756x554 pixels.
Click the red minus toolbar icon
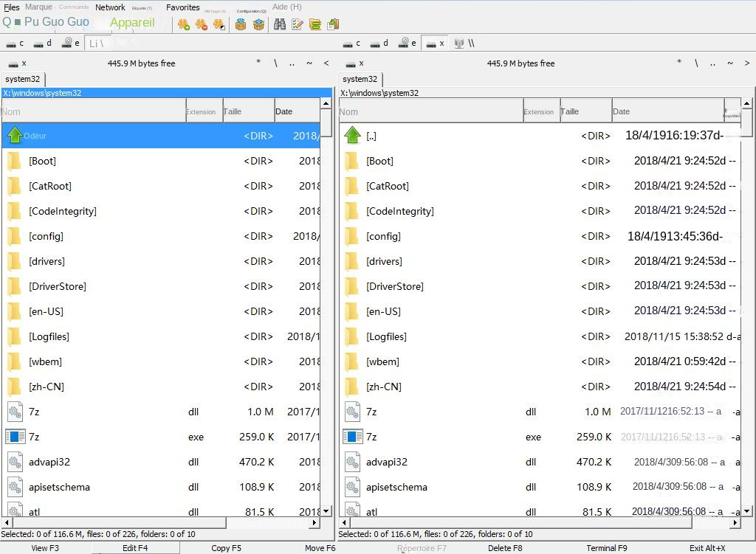coord(200,24)
